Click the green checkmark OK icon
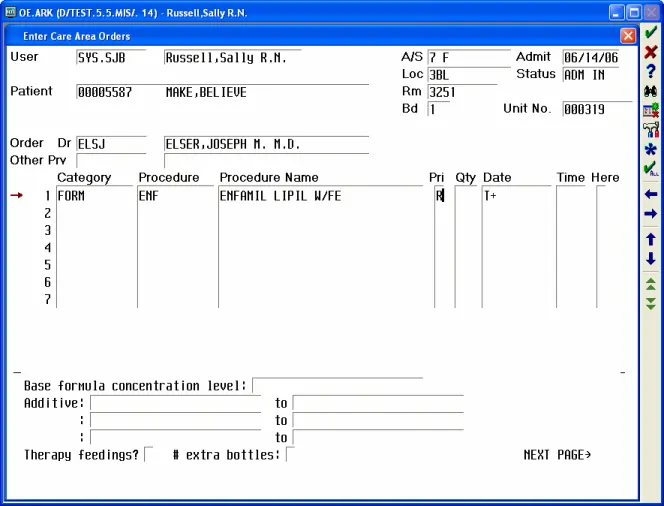Viewport: 664px width, 506px height. [651, 33]
